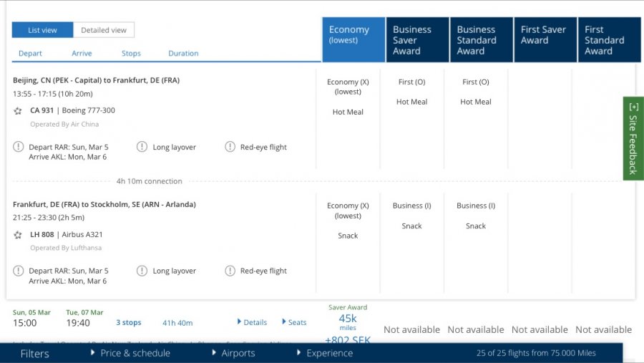Expand flight Details link
The width and height of the screenshot is (644, 363).
point(252,322)
